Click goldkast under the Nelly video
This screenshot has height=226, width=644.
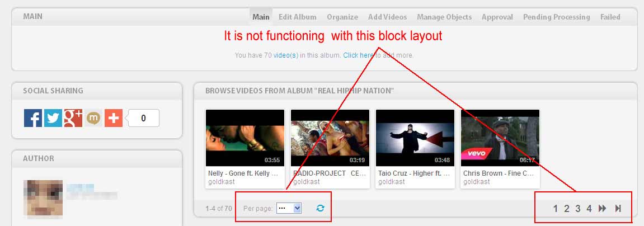[222, 182]
